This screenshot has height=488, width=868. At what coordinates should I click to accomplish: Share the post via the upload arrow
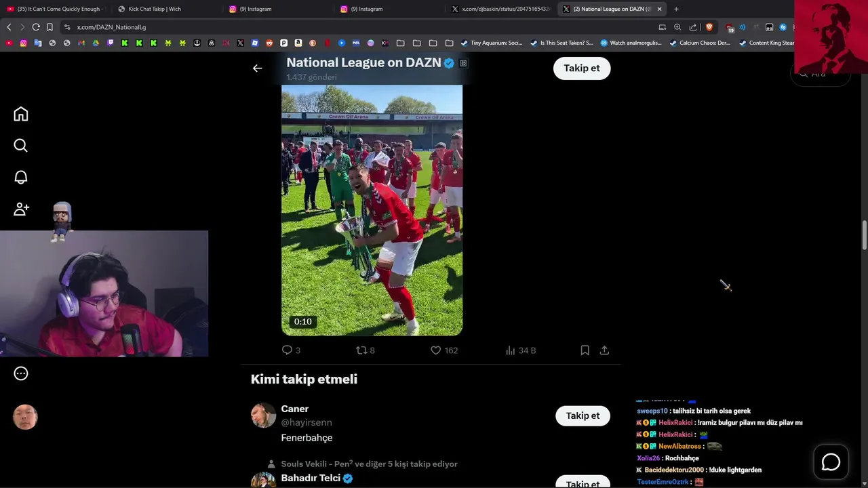pos(604,350)
